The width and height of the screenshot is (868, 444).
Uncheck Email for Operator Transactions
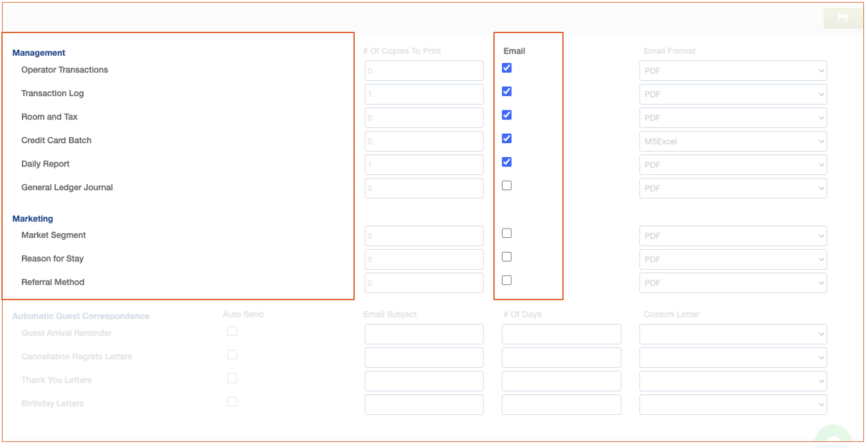pos(507,68)
